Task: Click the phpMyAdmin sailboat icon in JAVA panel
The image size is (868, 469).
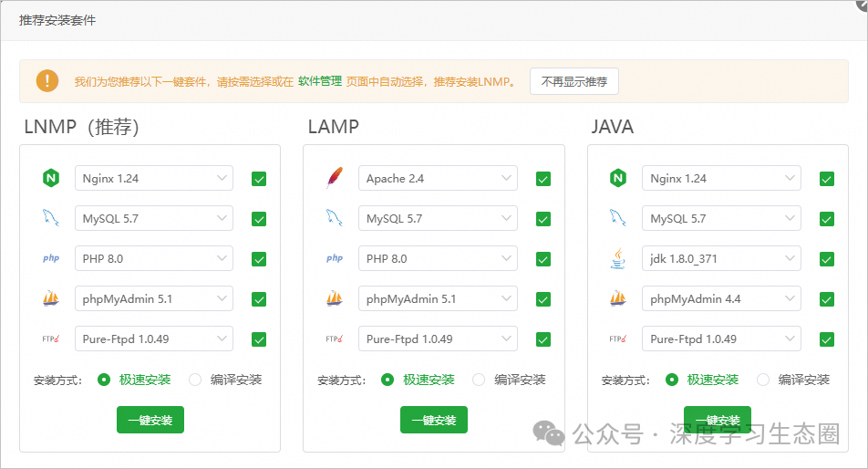Action: pyautogui.click(x=618, y=298)
